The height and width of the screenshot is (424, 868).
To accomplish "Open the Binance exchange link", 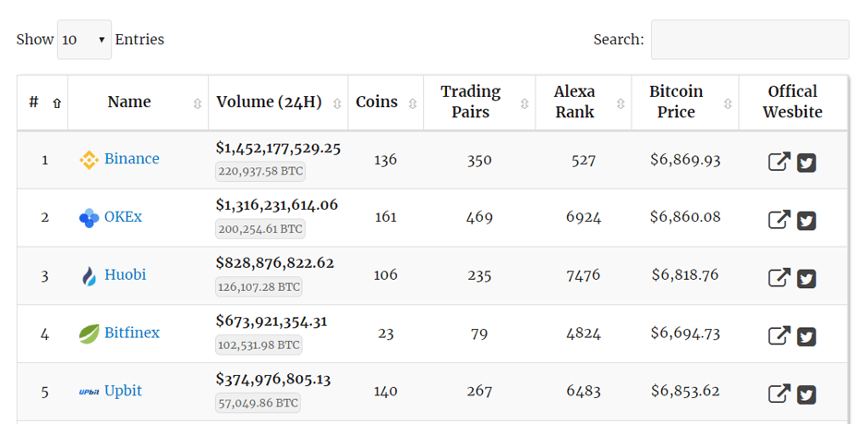I will 132,159.
